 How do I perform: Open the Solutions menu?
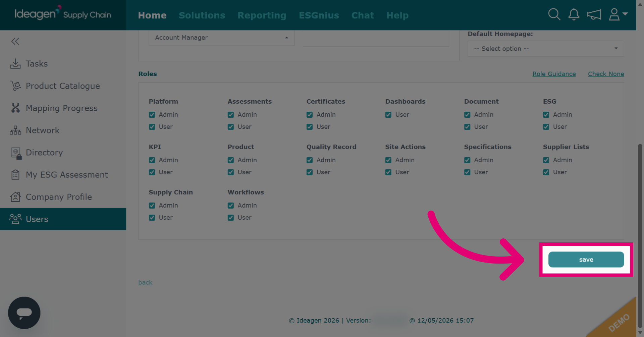coord(202,15)
